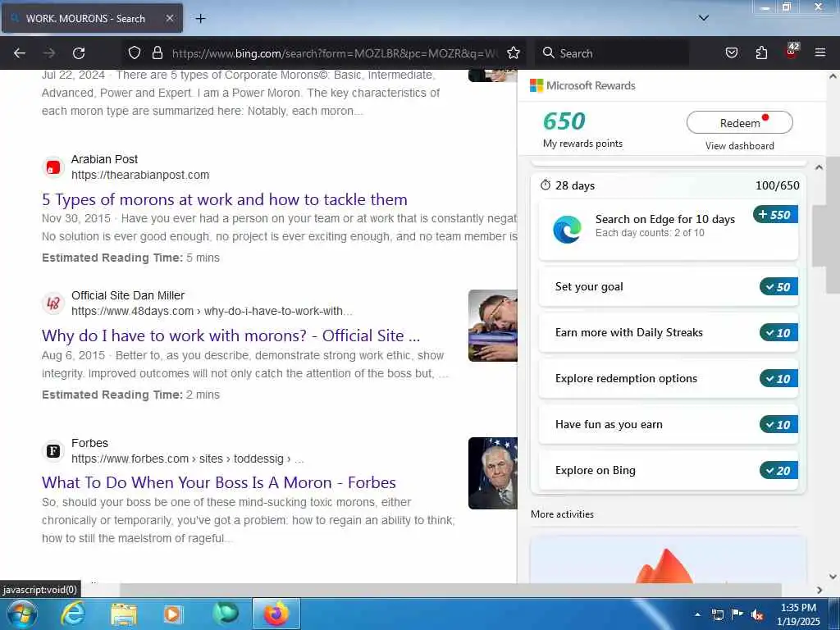
Task: Open the tracking protection shield icon
Action: pyautogui.click(x=135, y=52)
